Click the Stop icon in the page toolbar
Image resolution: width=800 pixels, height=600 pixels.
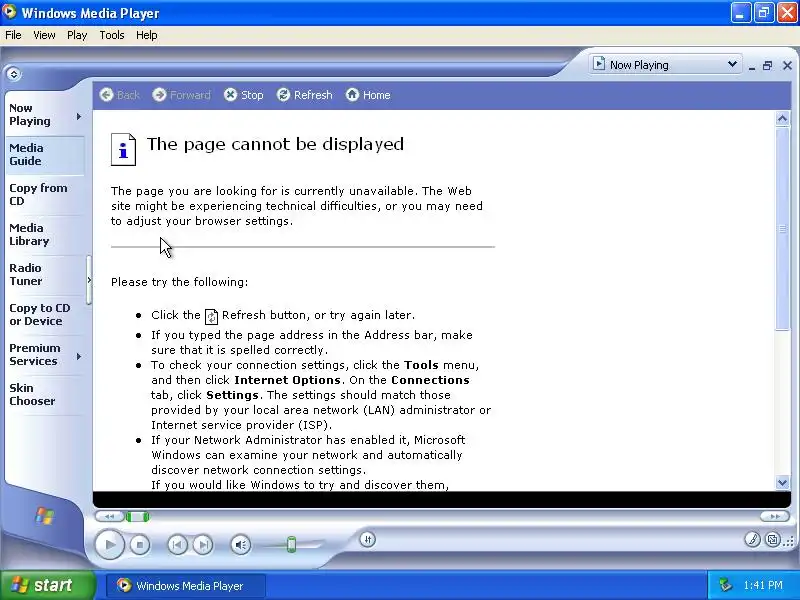click(244, 95)
